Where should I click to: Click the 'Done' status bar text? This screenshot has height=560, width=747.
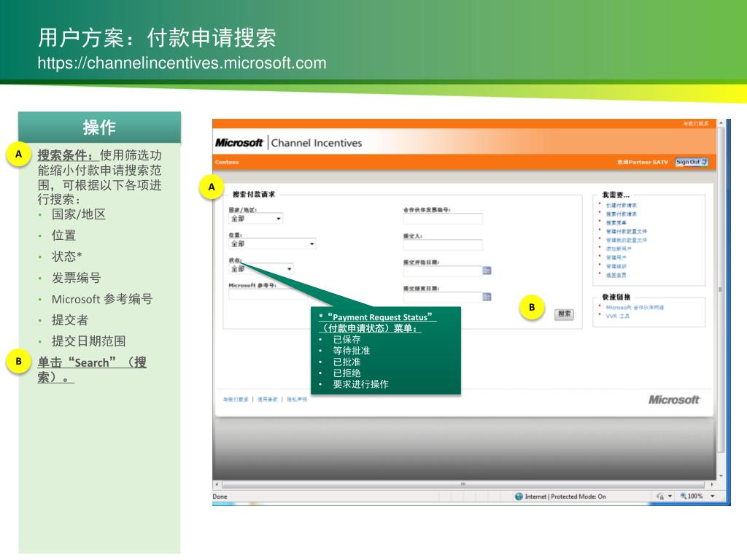pos(220,496)
